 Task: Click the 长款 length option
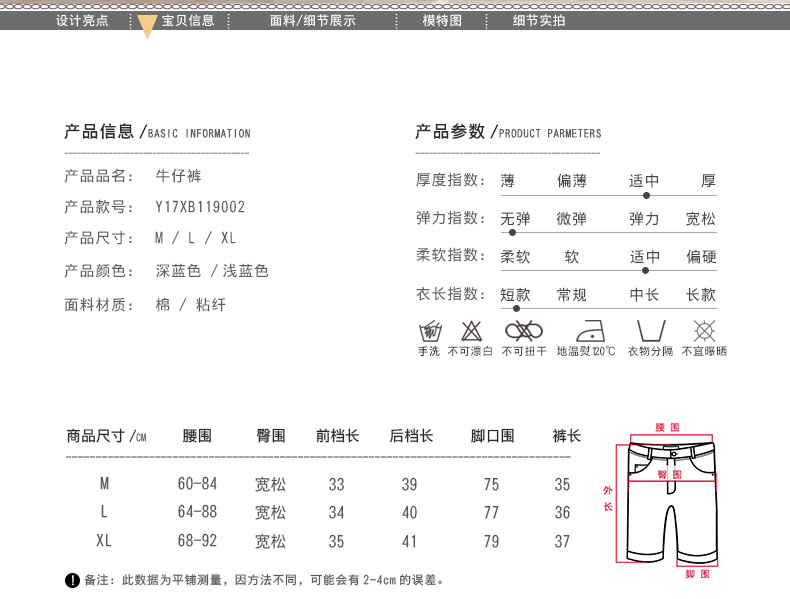(x=701, y=295)
